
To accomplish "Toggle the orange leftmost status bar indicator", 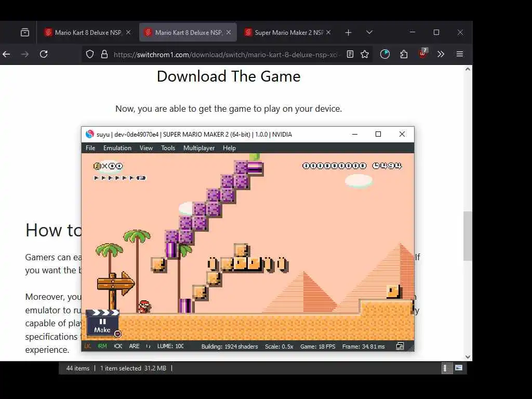I will (87, 346).
